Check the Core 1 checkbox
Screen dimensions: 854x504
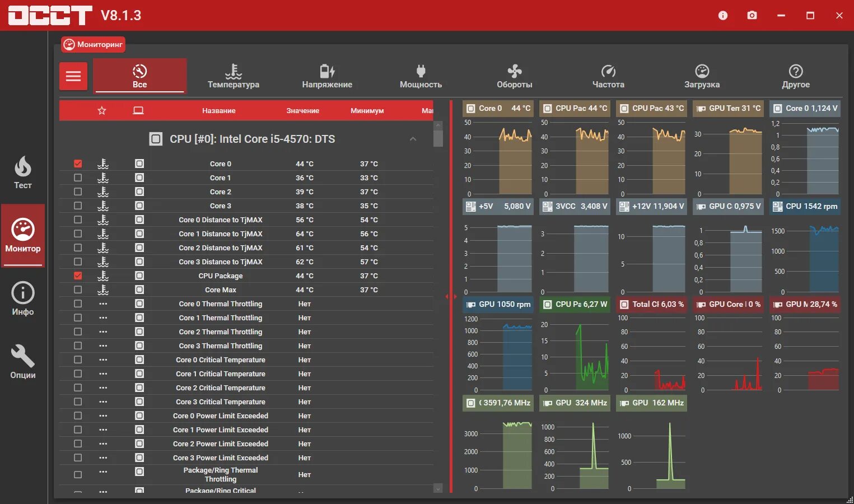click(x=78, y=178)
